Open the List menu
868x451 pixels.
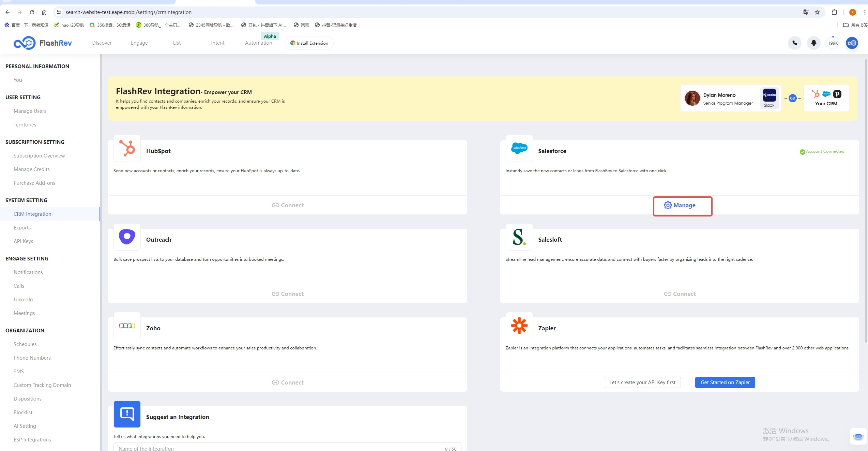tap(177, 43)
